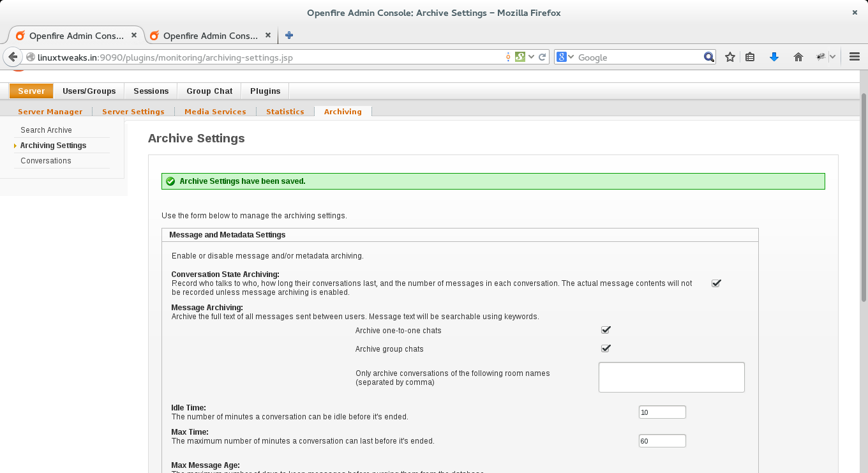The image size is (868, 473).
Task: Go to Server Settings sub-tab
Action: coord(133,112)
